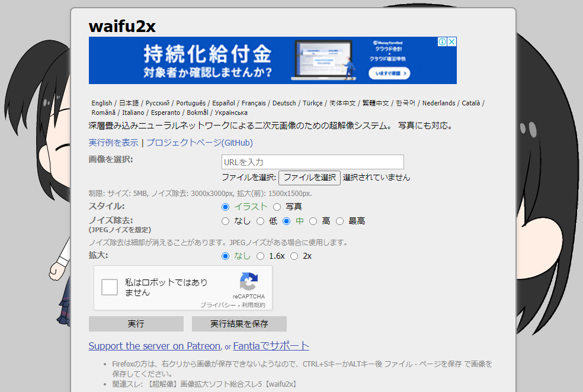
Task: Check the 私はロボットではありません checkbox
Action: [110, 287]
